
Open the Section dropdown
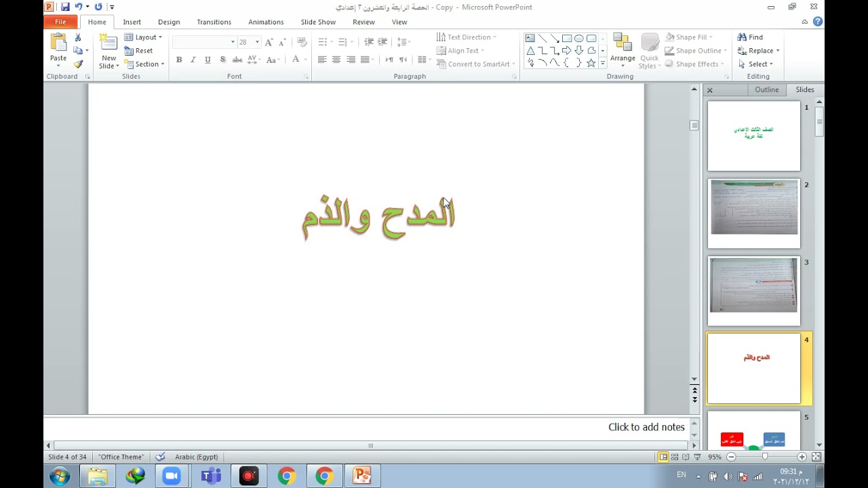pyautogui.click(x=144, y=64)
